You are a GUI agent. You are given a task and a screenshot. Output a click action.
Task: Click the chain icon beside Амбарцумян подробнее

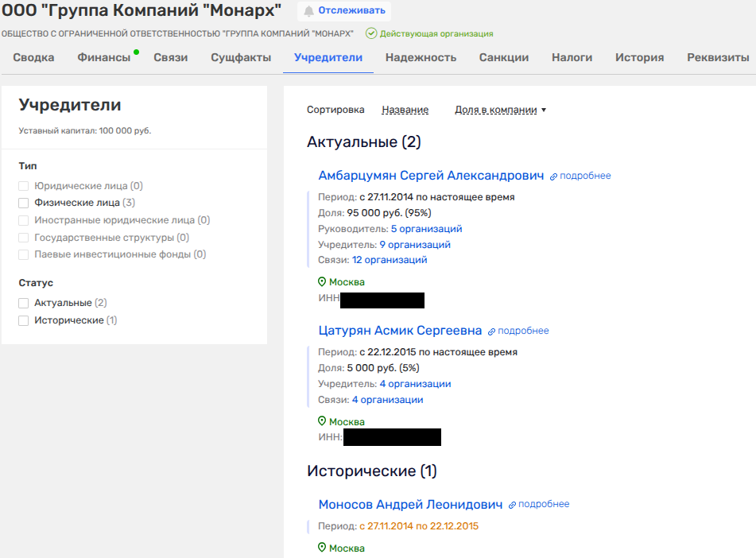click(554, 176)
